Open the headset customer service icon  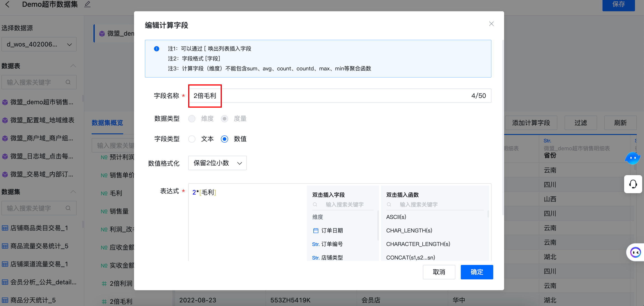[633, 184]
